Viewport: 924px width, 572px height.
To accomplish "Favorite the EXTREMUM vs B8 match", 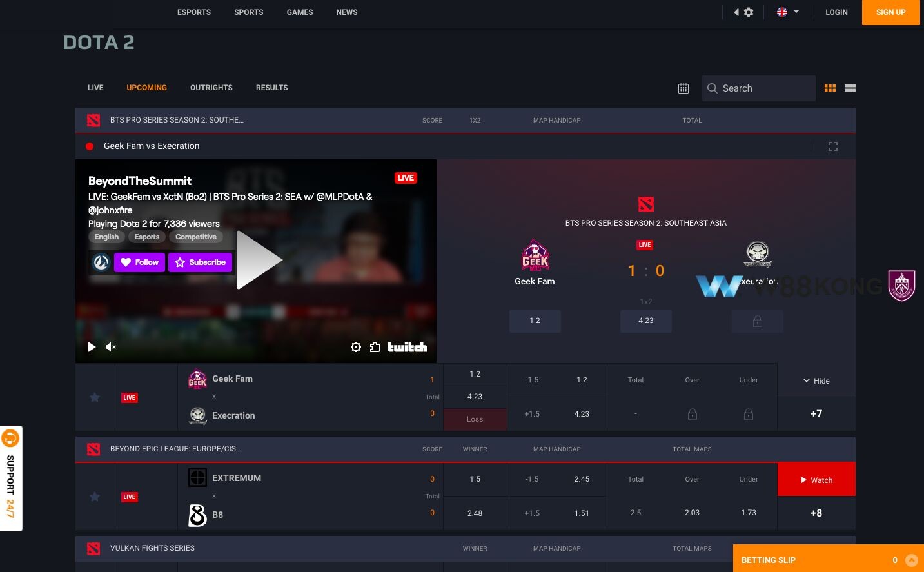I will tap(95, 497).
